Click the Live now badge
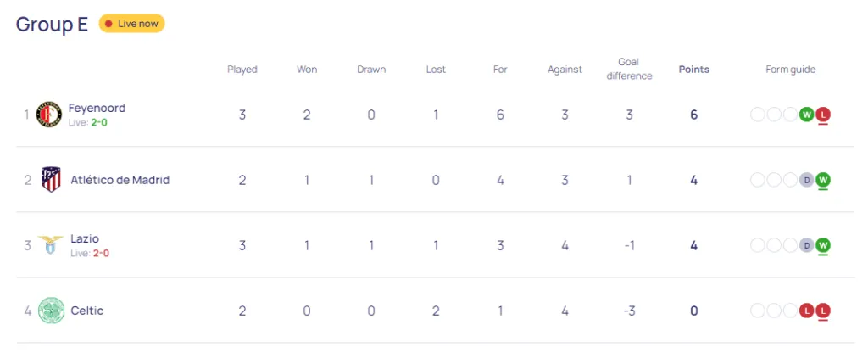Screen dimensions: 868x353 (x=131, y=24)
